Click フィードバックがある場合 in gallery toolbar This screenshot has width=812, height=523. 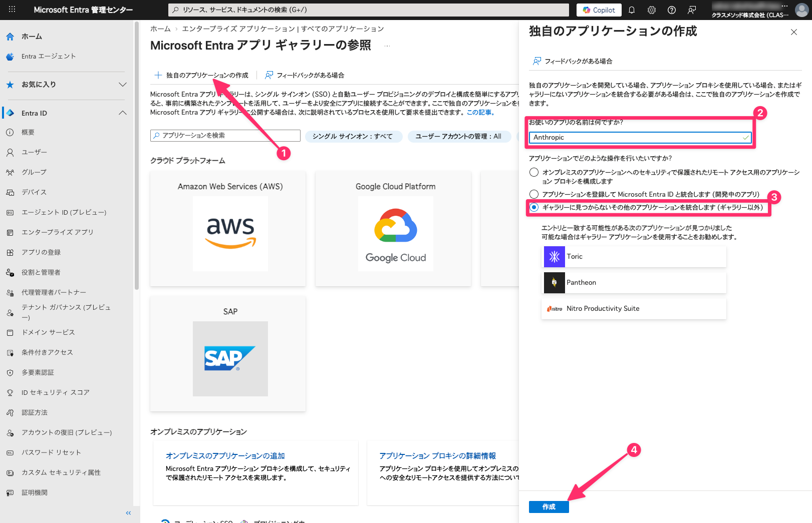coord(305,75)
